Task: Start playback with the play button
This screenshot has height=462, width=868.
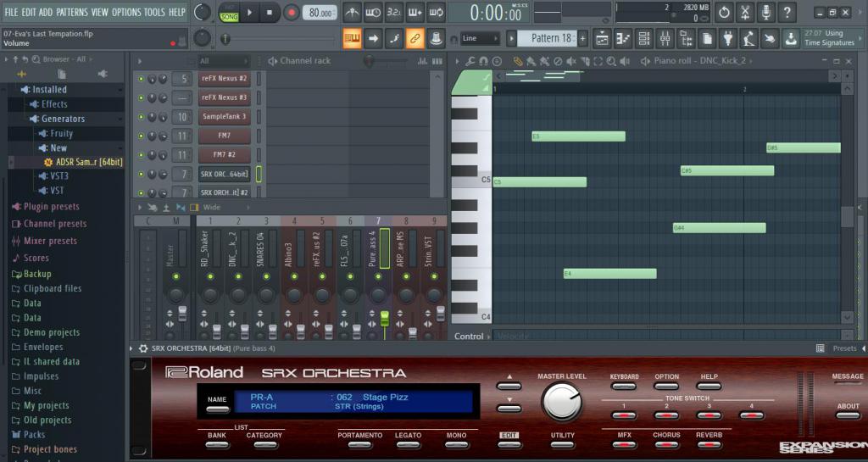Action: [250, 12]
